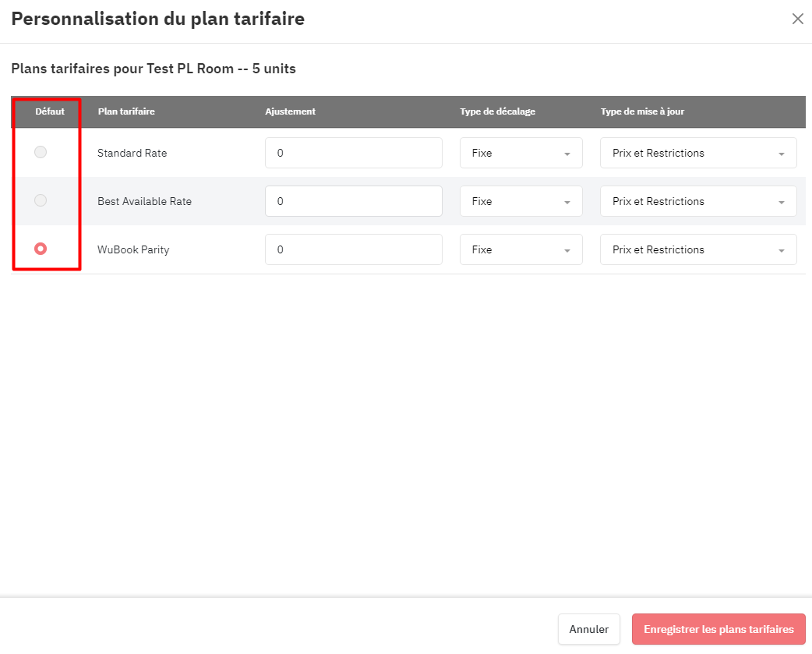Click the Type de mise à jour header
Viewport: 812px width, 654px height.
642,111
